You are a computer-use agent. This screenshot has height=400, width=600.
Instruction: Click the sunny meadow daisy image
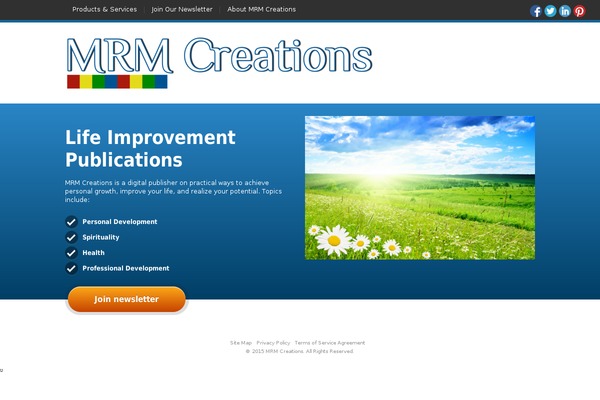(420, 188)
